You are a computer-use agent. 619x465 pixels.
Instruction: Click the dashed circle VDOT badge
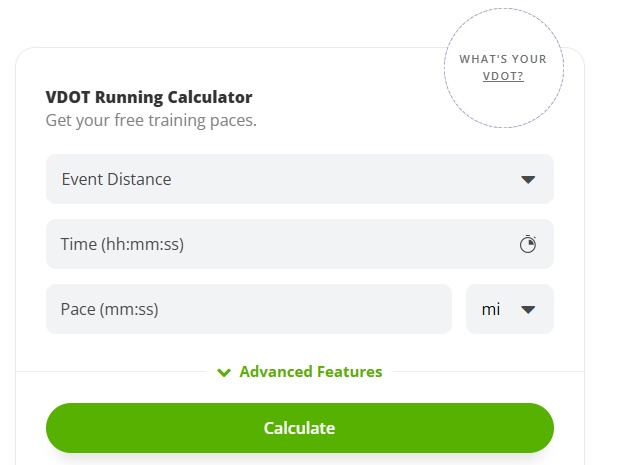click(504, 68)
